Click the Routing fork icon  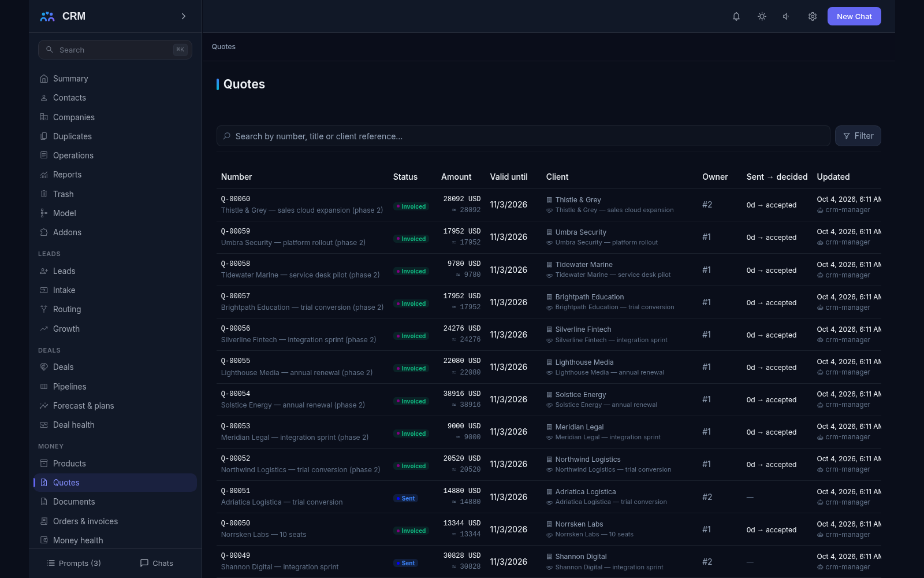(x=44, y=309)
